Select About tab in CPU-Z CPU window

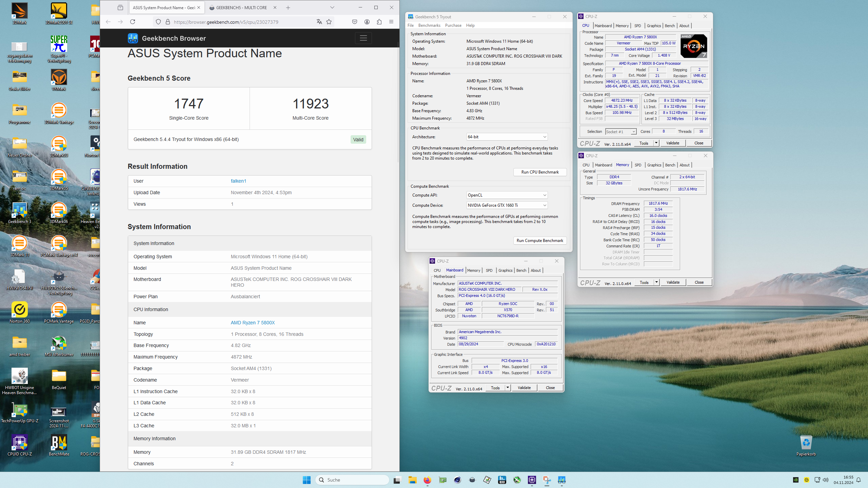pos(684,25)
